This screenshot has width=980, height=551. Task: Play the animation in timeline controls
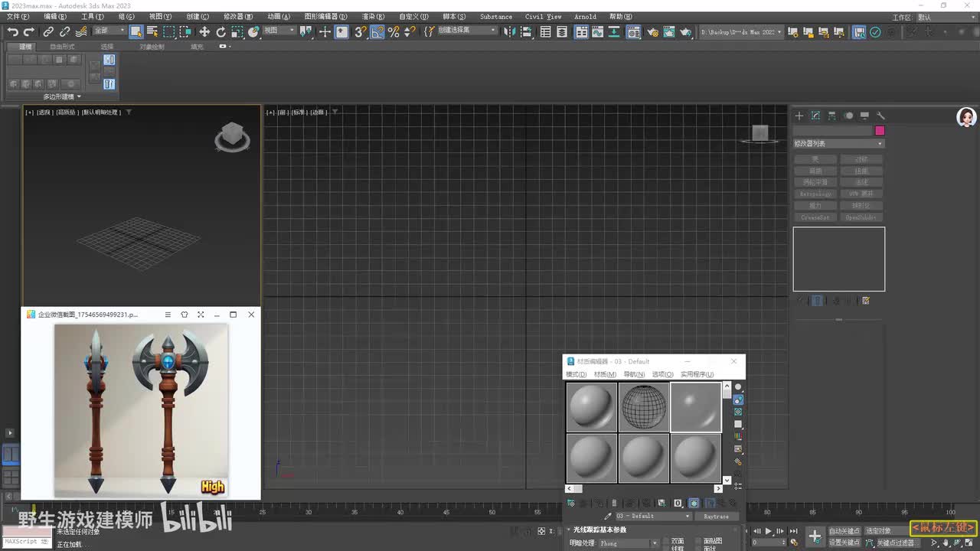pos(769,531)
